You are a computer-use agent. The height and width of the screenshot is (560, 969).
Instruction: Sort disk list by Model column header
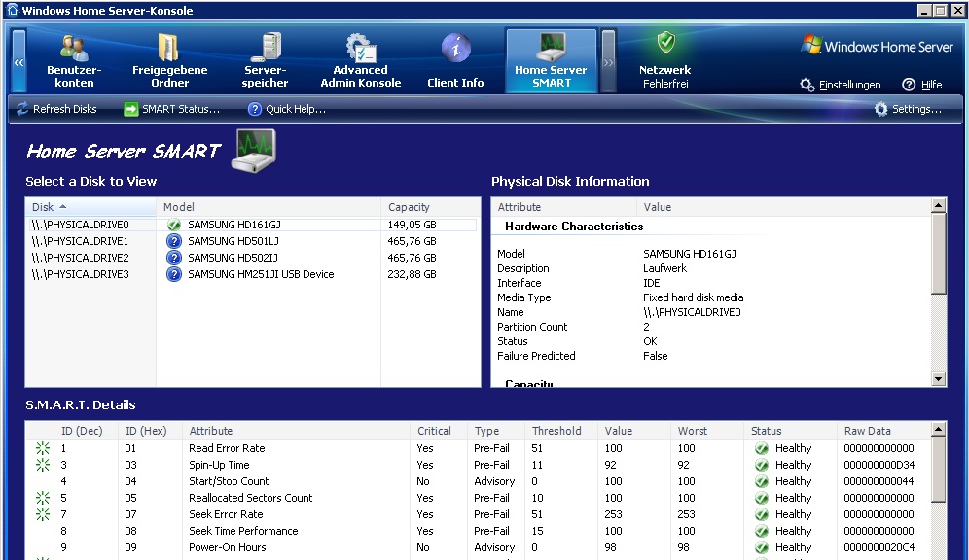[269, 207]
